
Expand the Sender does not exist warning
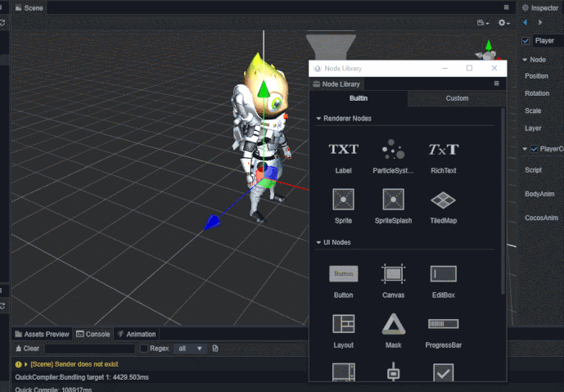(26, 364)
